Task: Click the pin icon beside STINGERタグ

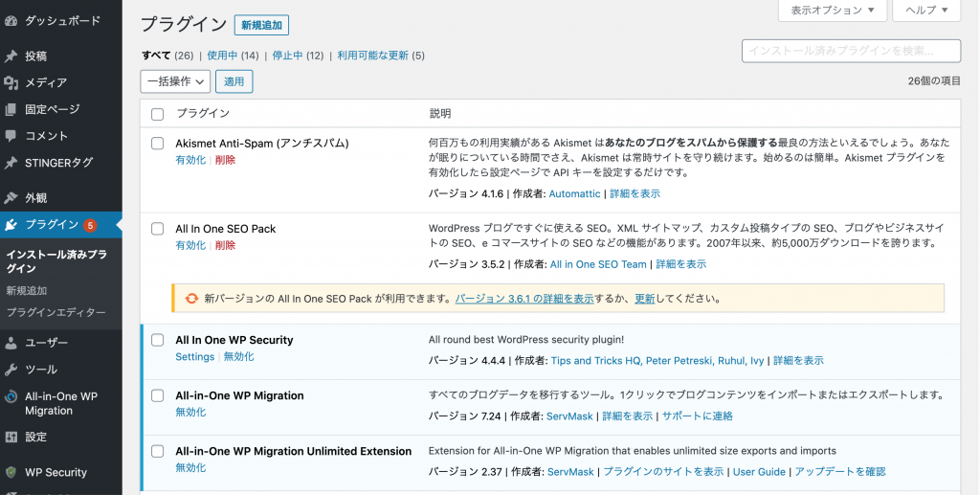Action: pos(11,163)
